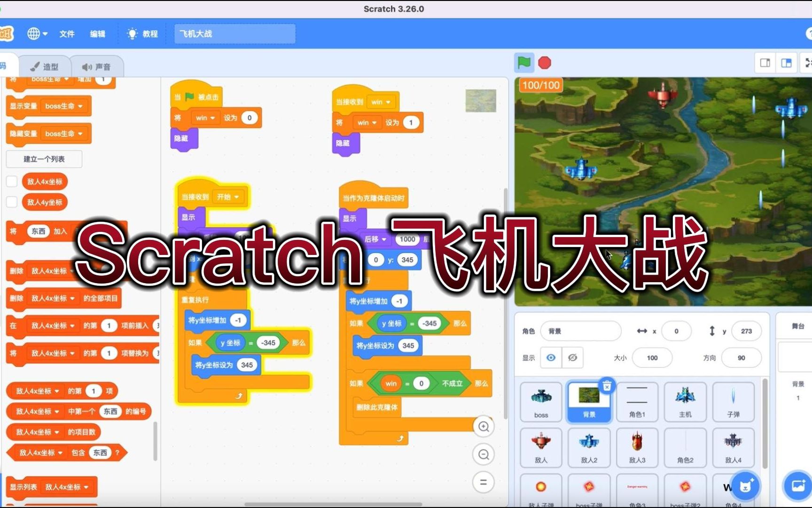Click the 敌人4x坐标 包含 东西 block
This screenshot has height=508, width=812.
click(67, 452)
